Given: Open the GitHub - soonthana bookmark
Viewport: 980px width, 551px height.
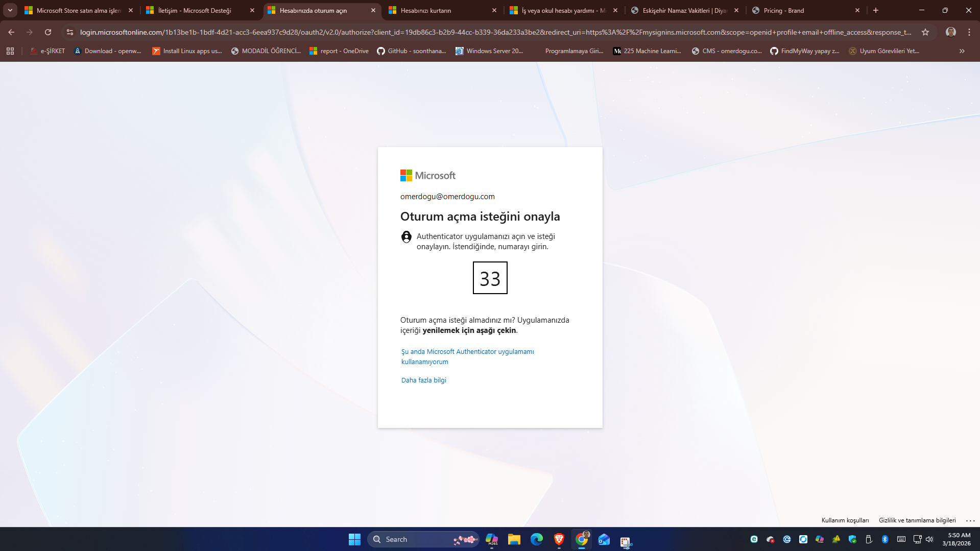Looking at the screenshot, I should [412, 51].
